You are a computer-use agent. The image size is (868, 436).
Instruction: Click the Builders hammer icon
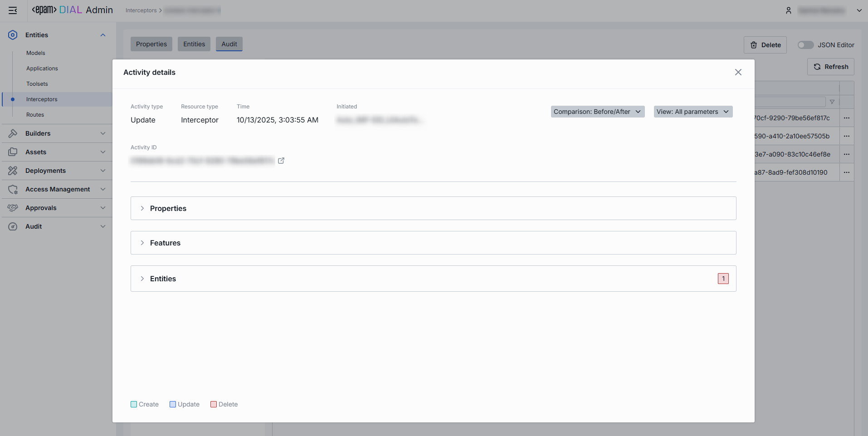(13, 133)
